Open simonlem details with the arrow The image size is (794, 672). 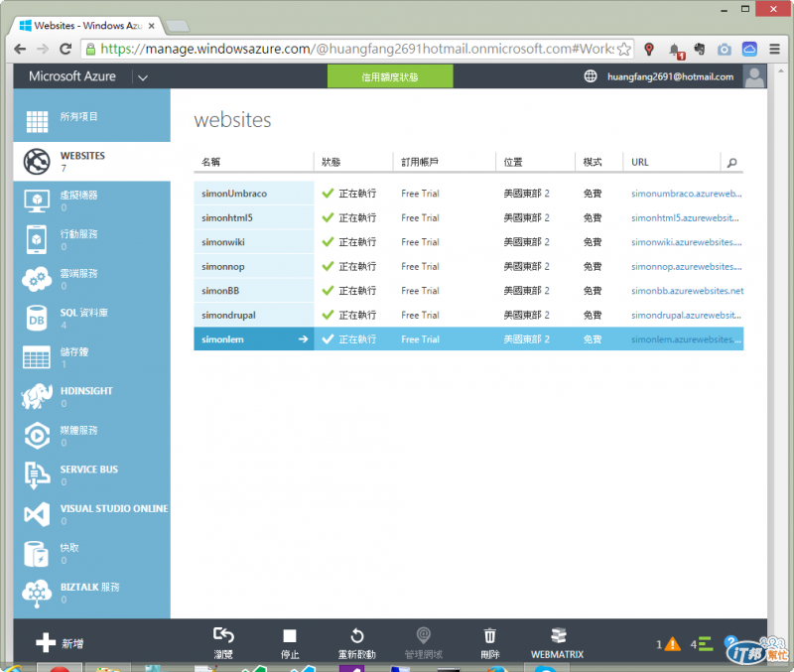(303, 339)
